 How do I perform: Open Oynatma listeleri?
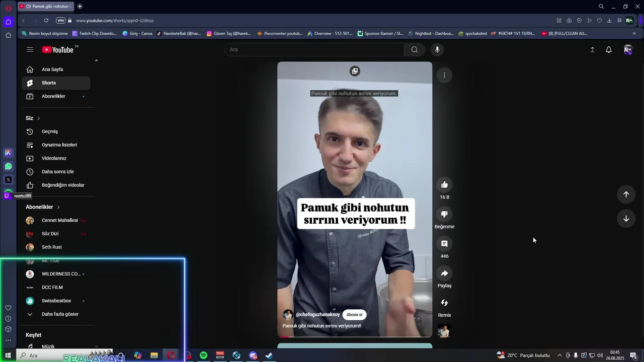56,145
